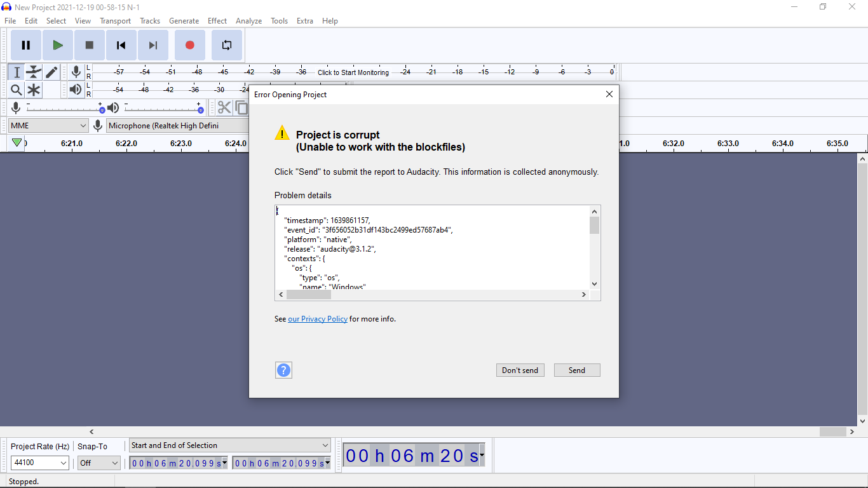Click the recording meter microphone icon

[x=76, y=72]
